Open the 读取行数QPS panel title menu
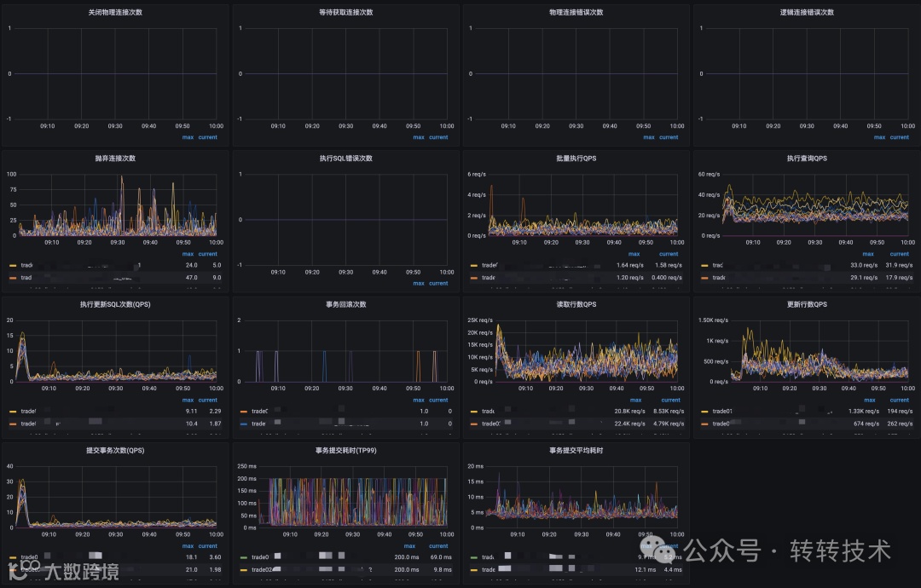The image size is (921, 588). point(576,304)
